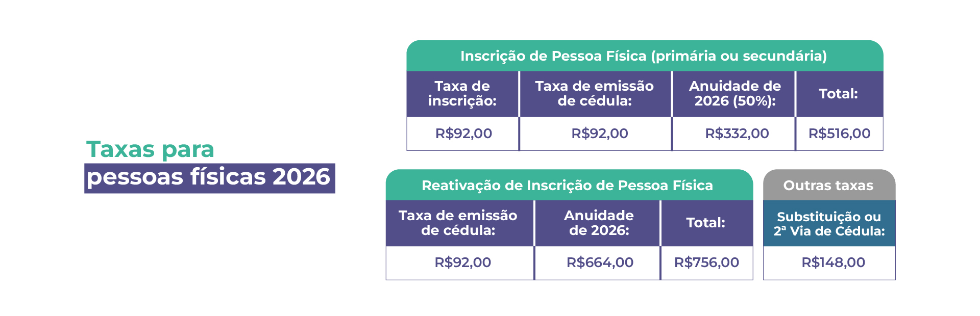Click the "Taxas para" green heading
This screenshot has height=316, width=980.
coord(150,149)
